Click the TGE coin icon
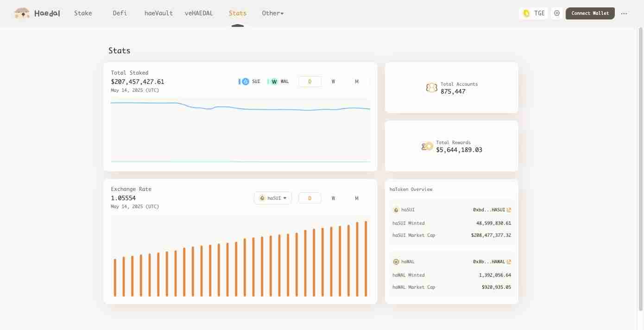Image resolution: width=644 pixels, height=330 pixels. pyautogui.click(x=526, y=13)
